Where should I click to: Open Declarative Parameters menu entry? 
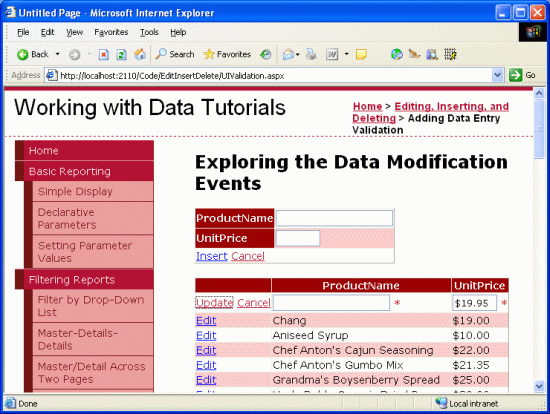click(93, 219)
